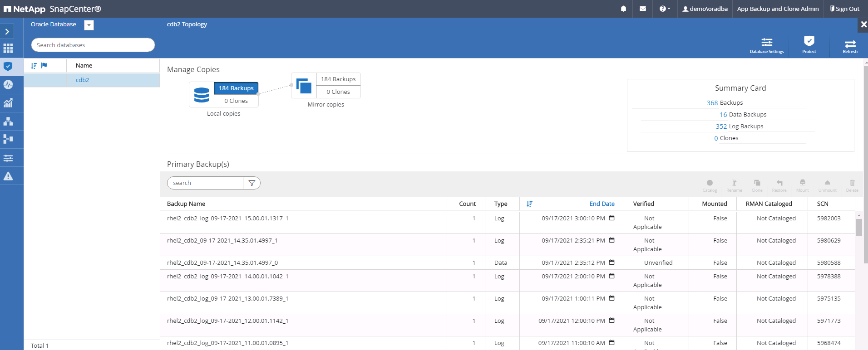Select the 184 Backups mirror copies tile

(338, 79)
